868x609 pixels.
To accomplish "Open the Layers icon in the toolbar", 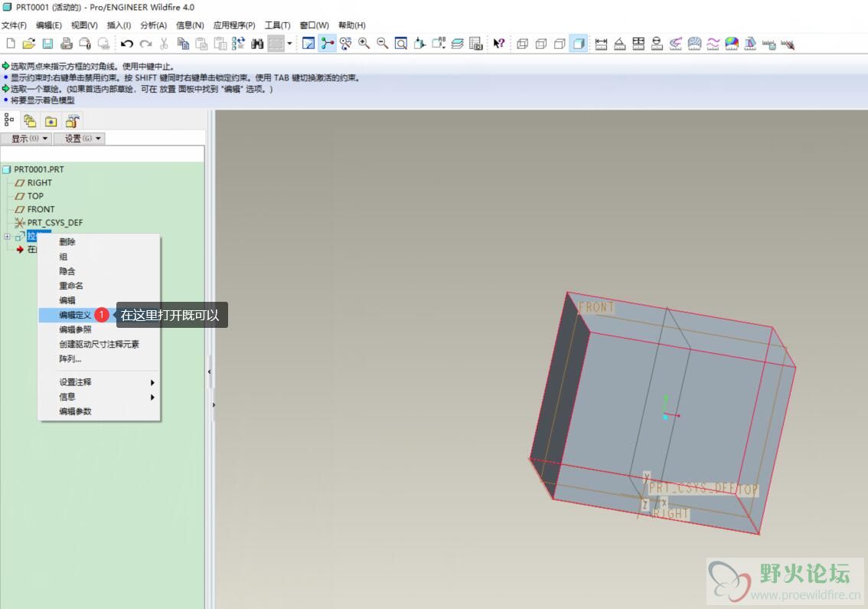I will point(457,43).
